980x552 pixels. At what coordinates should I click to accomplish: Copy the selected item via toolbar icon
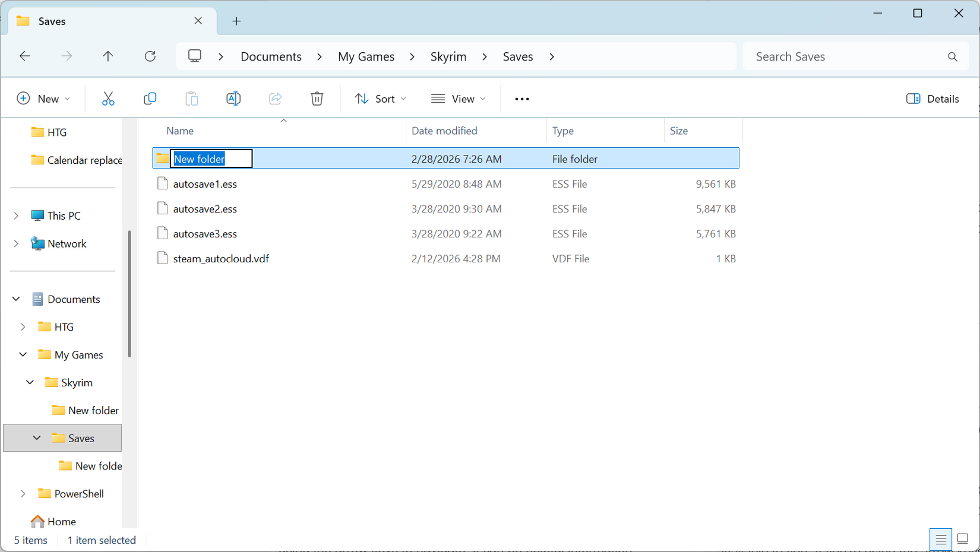coord(150,99)
